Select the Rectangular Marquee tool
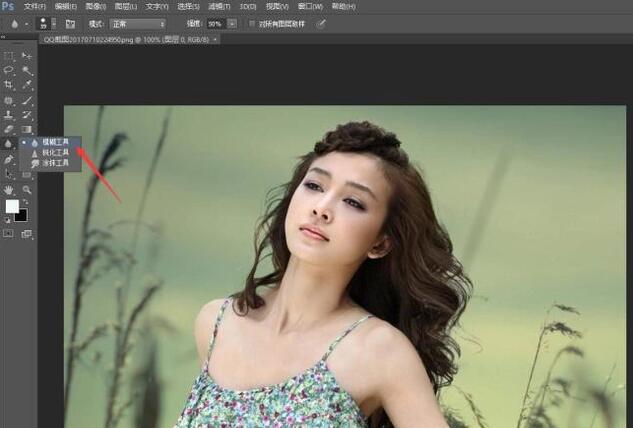This screenshot has width=633, height=428. click(x=8, y=56)
